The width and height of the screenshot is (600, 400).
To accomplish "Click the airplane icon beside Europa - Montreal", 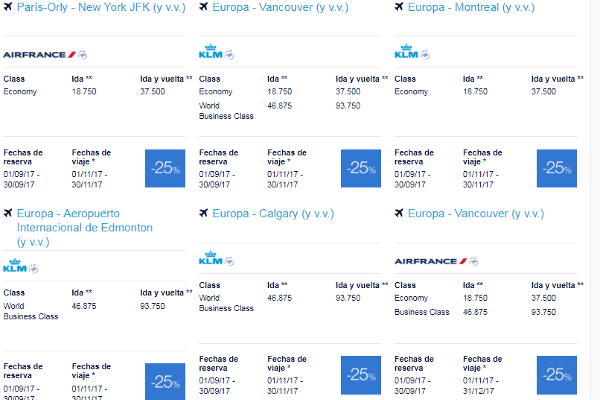I will 399,7.
